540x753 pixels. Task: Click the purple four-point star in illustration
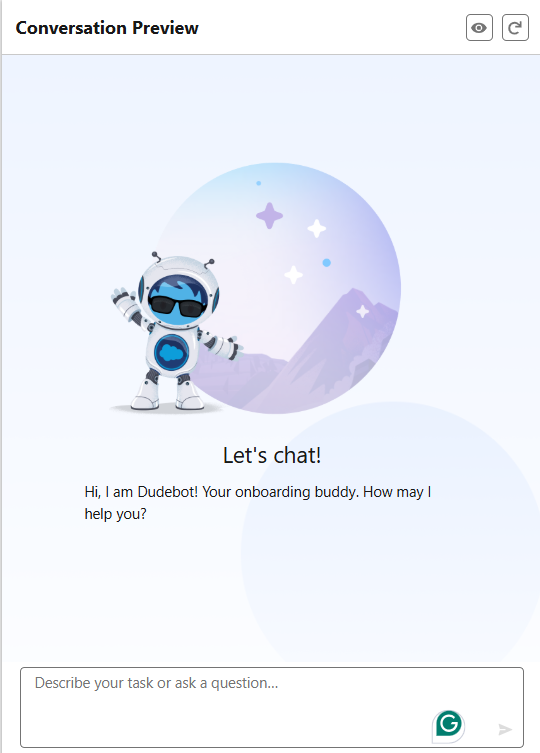tap(270, 216)
